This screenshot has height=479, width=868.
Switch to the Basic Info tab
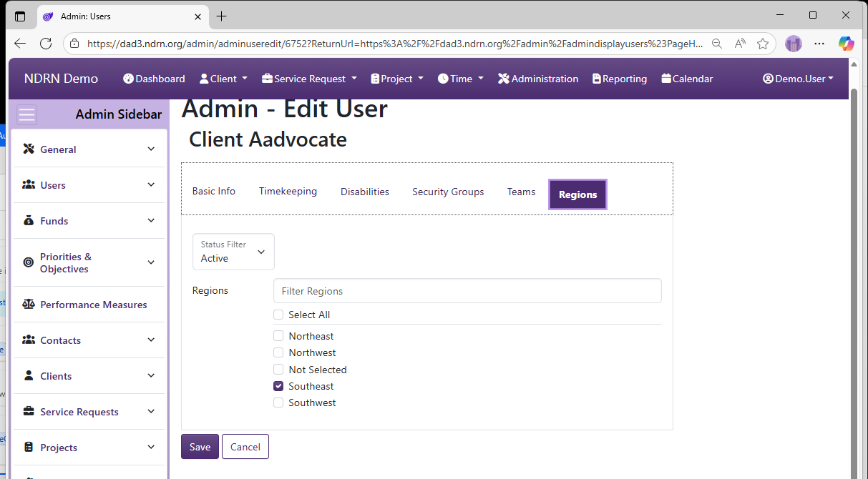click(x=214, y=191)
